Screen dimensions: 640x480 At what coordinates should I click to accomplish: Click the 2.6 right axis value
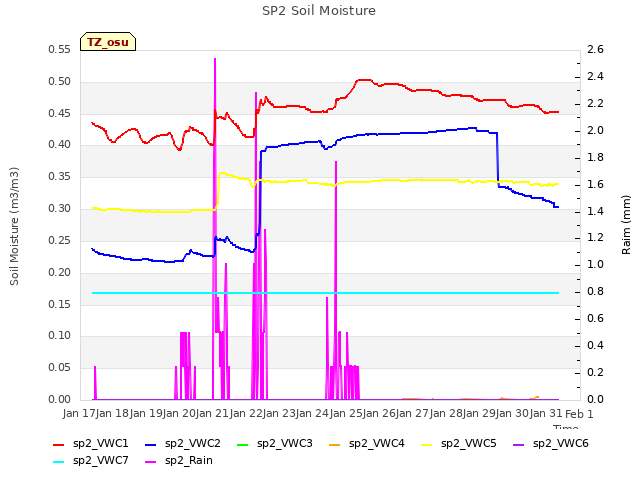point(595,49)
